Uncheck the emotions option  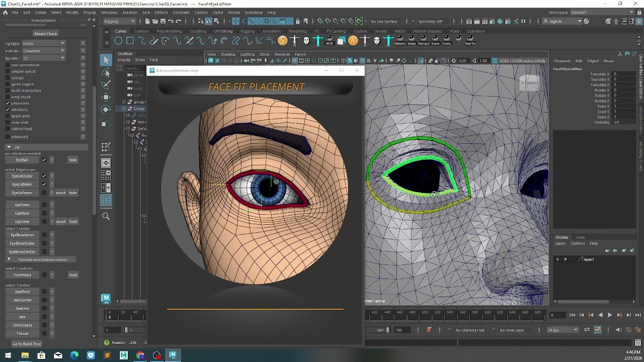click(8, 110)
